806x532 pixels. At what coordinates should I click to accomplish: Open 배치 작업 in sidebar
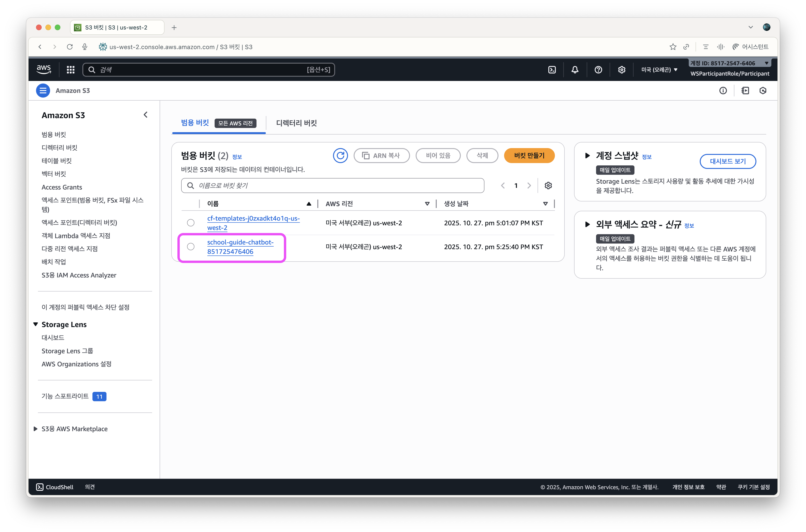coord(54,262)
